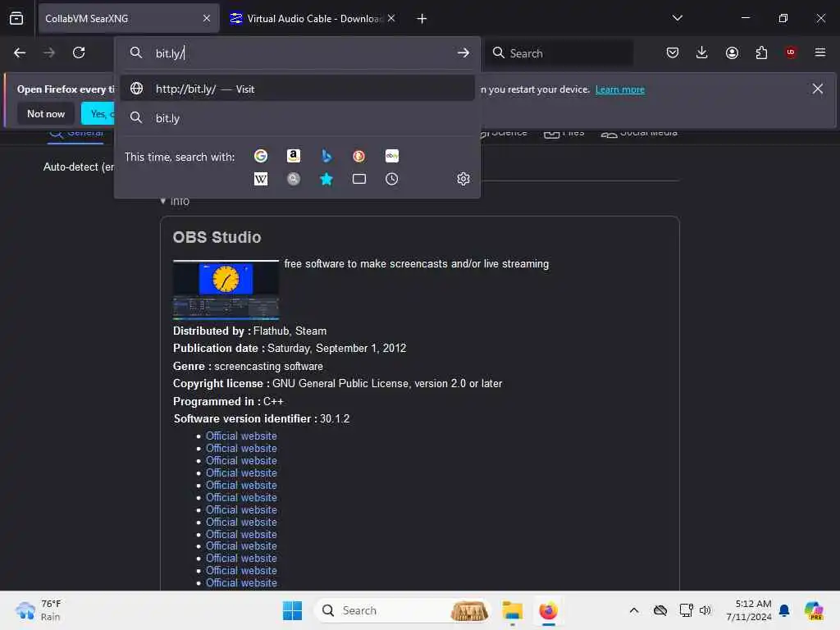Save page to Pocket
Image resolution: width=840 pixels, height=630 pixels.
coord(673,52)
